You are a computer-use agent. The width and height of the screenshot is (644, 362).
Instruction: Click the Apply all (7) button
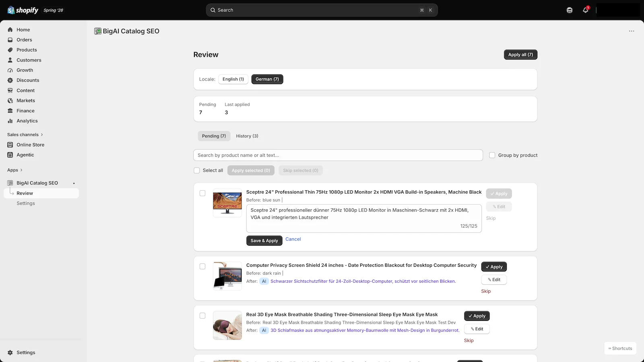point(520,55)
